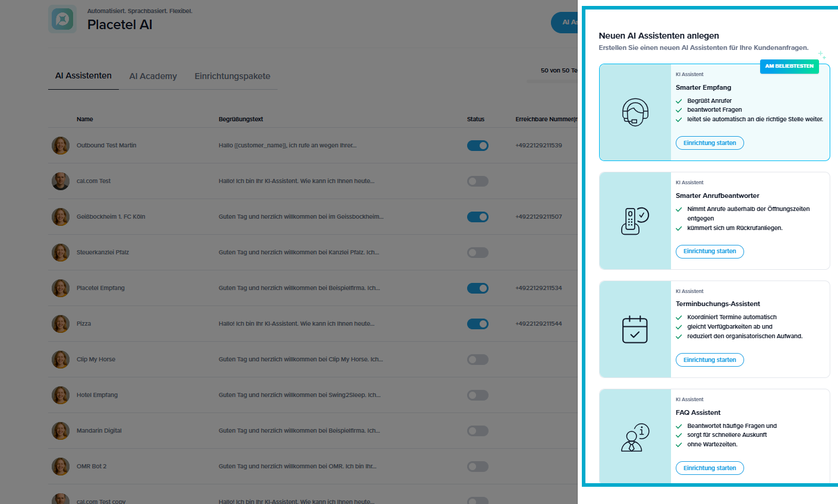Select the Clip My Horse name
The height and width of the screenshot is (504, 838).
click(96, 360)
